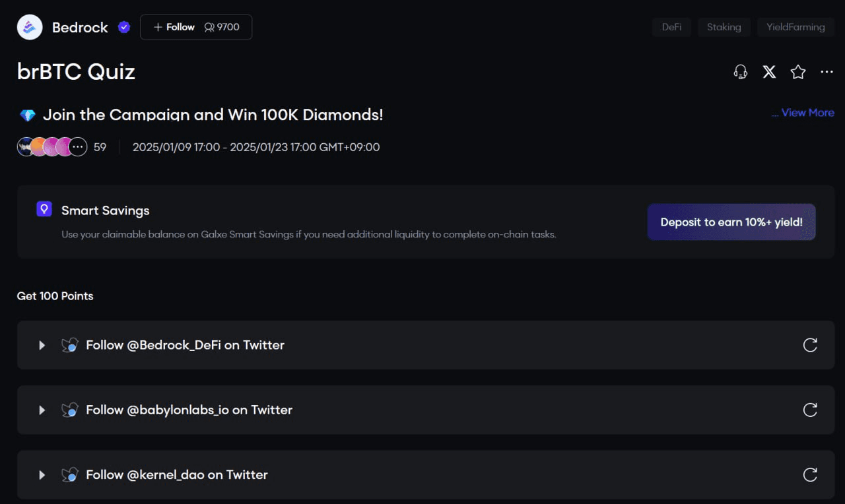Click Deposit to earn 10%+ yield button
845x504 pixels.
pos(731,222)
